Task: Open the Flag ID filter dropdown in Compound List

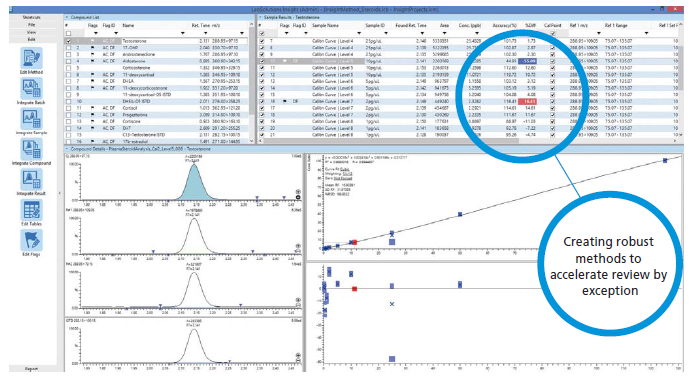Action: [x=116, y=33]
